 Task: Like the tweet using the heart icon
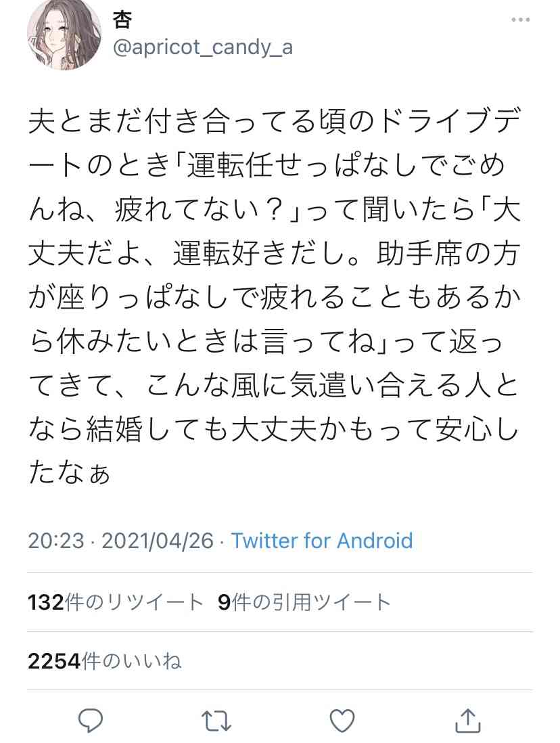pos(342,721)
